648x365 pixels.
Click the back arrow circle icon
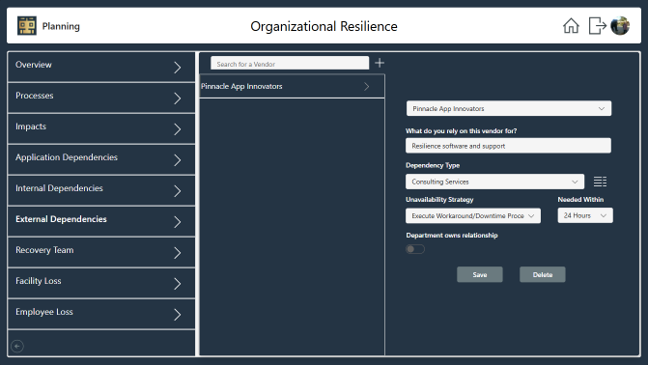[17, 346]
